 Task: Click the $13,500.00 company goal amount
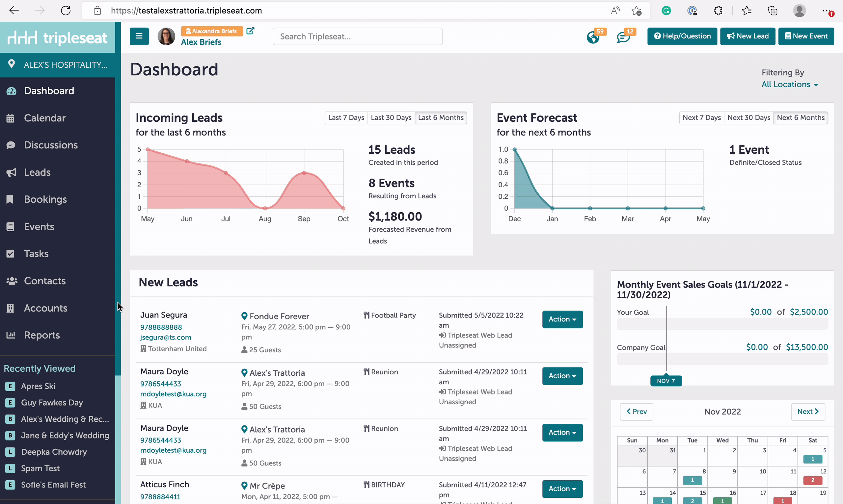point(807,347)
